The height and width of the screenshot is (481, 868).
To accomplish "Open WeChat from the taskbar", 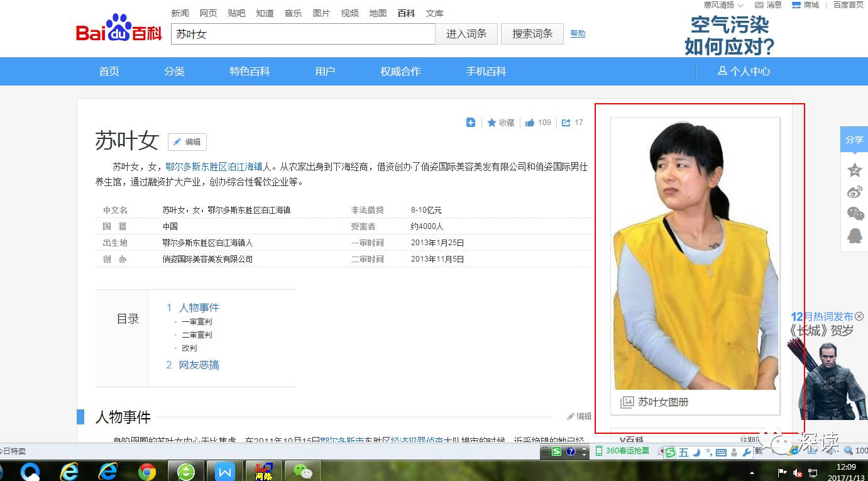I will [303, 471].
